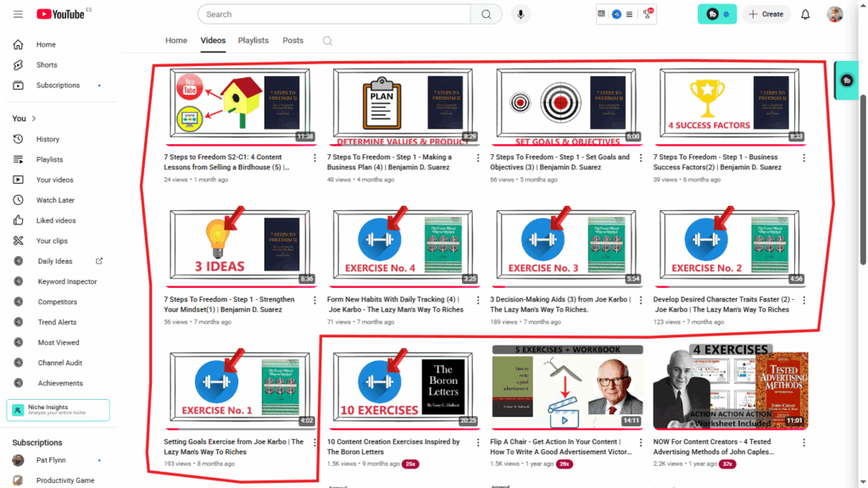Click the teal TubeBuddy button beside Create

tap(716, 14)
